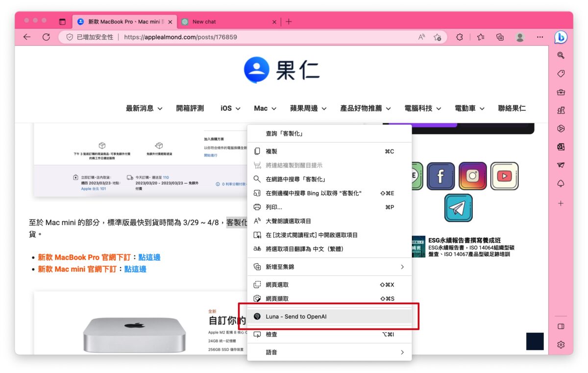
Task: Open 點這邊 link for MacBook Pro order
Action: pos(149,257)
